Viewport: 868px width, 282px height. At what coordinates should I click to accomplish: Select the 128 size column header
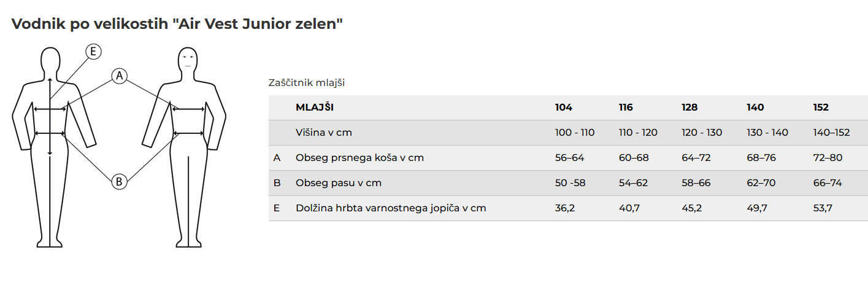689,108
